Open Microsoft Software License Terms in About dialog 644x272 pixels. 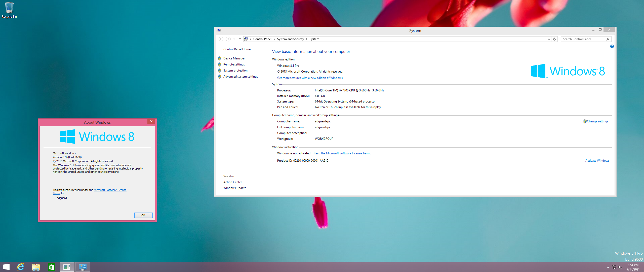110,190
